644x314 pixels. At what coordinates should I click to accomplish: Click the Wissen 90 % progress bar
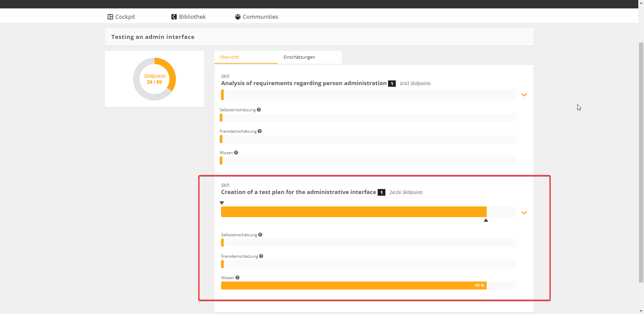(354, 286)
